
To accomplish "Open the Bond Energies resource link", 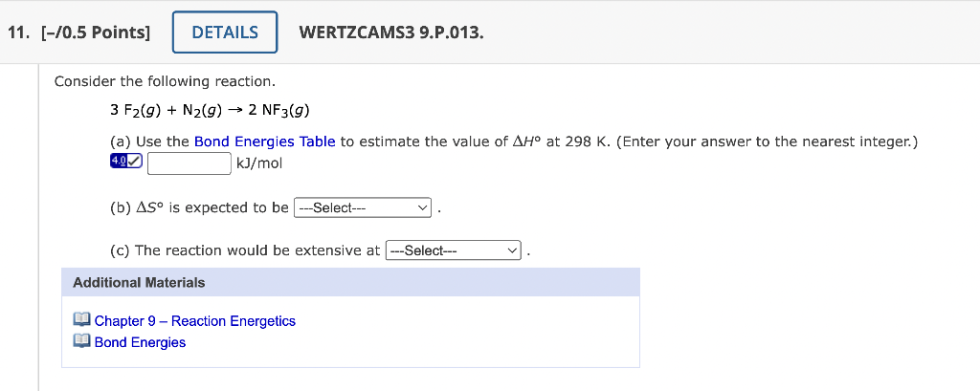I will tap(140, 342).
